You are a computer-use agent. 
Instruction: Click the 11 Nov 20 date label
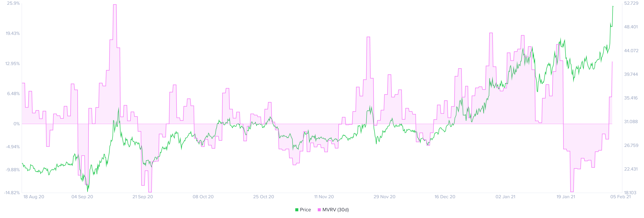(324, 197)
